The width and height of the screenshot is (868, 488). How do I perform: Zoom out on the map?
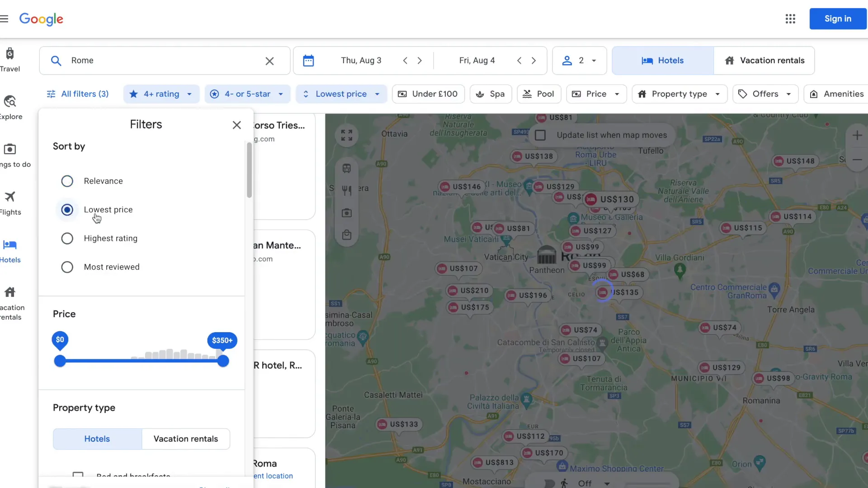tap(857, 160)
